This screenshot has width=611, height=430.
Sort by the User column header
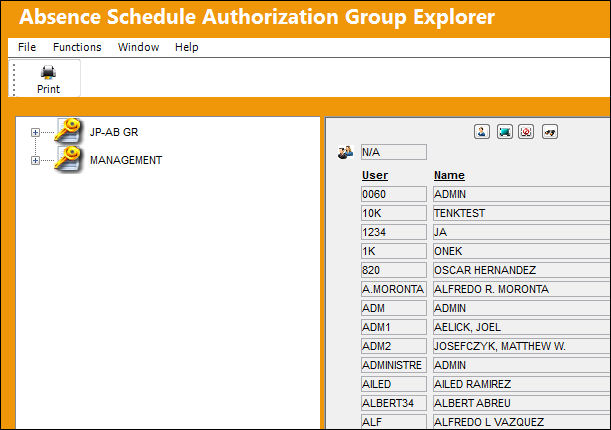point(375,175)
